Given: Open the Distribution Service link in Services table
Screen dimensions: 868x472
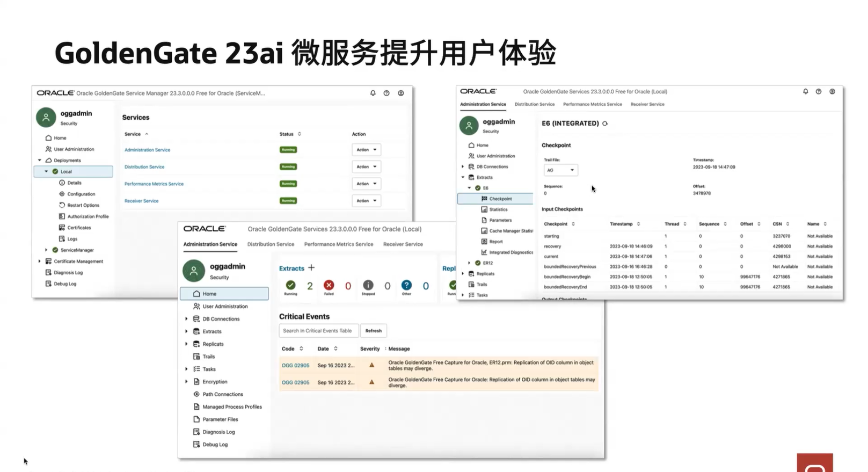Looking at the screenshot, I should click(x=144, y=167).
